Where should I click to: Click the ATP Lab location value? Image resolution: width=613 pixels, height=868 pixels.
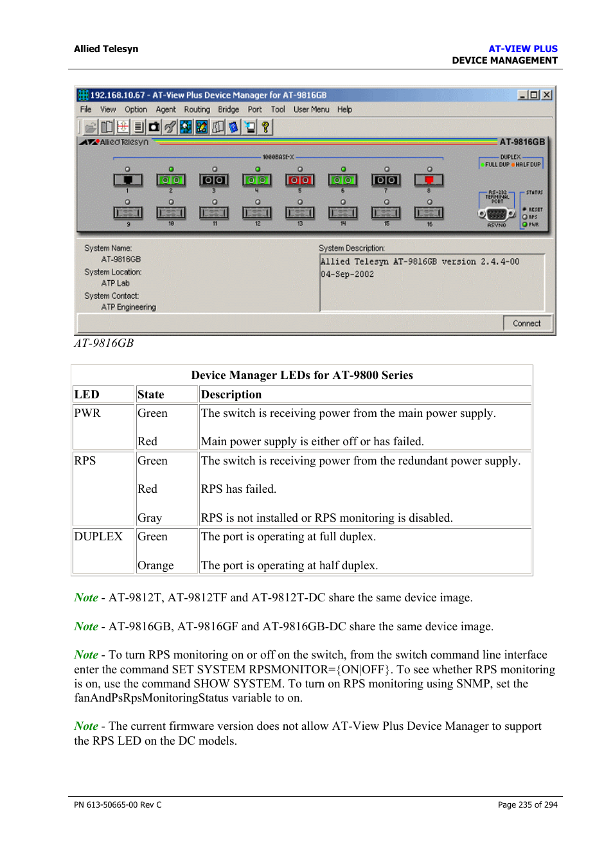115,283
